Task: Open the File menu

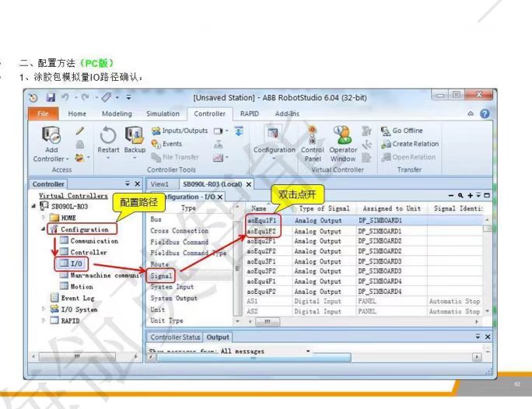Action: [43, 114]
